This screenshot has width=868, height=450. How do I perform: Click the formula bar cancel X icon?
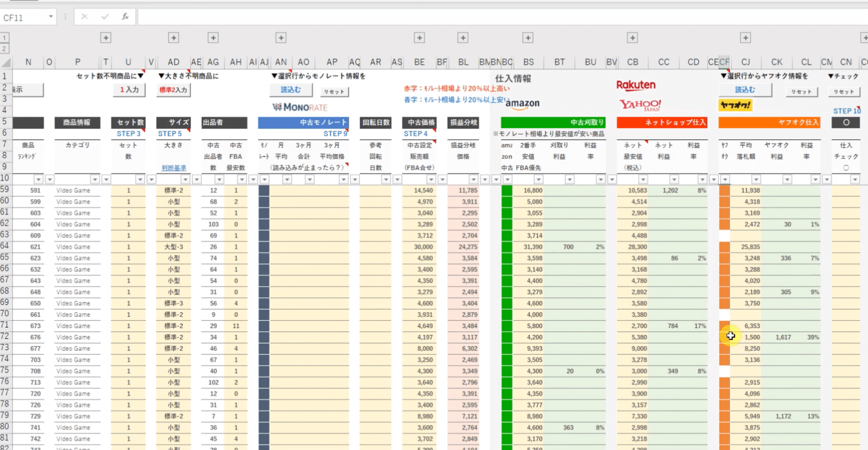[84, 17]
